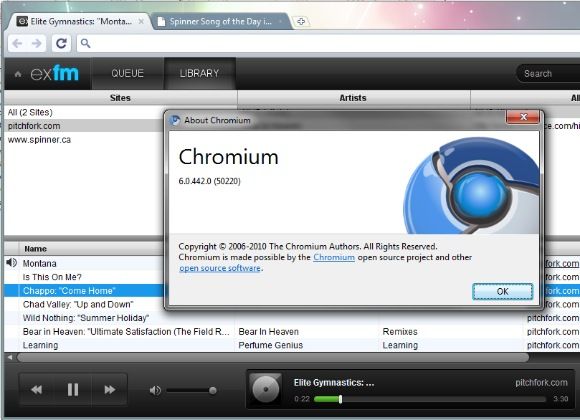
Task: Click the speaker icon beside Montana
Action: click(x=11, y=263)
